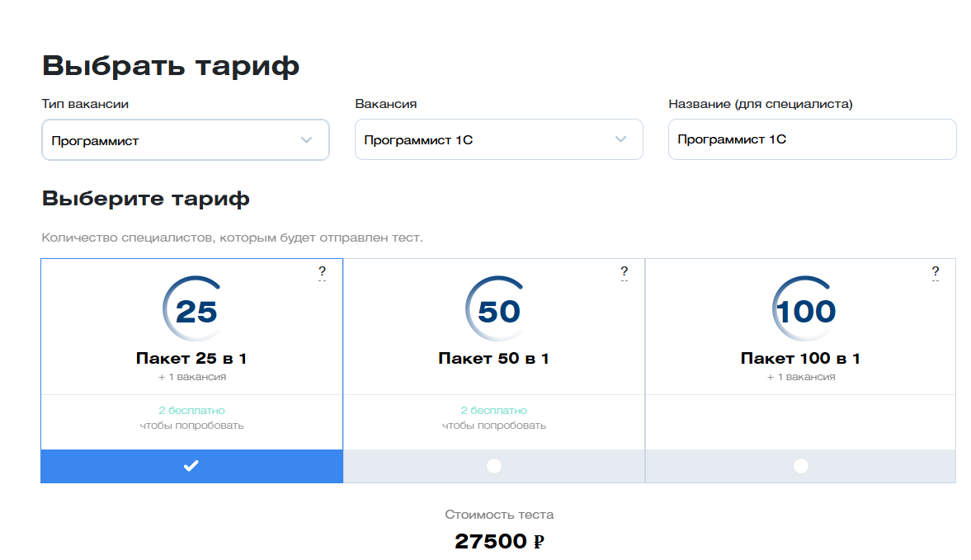The height and width of the screenshot is (560, 971).
Task: Select the Пакет 50 в 1 radio button
Action: coord(494,466)
